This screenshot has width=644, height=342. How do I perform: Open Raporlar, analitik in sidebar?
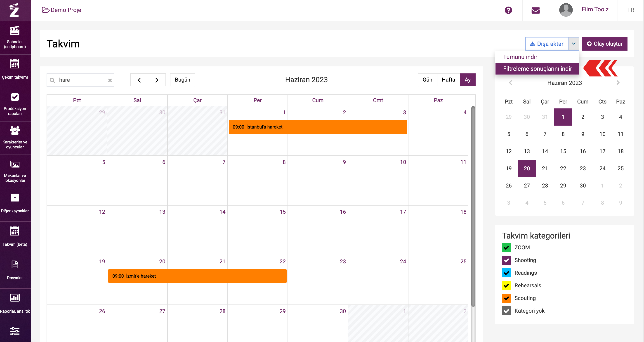(x=15, y=305)
